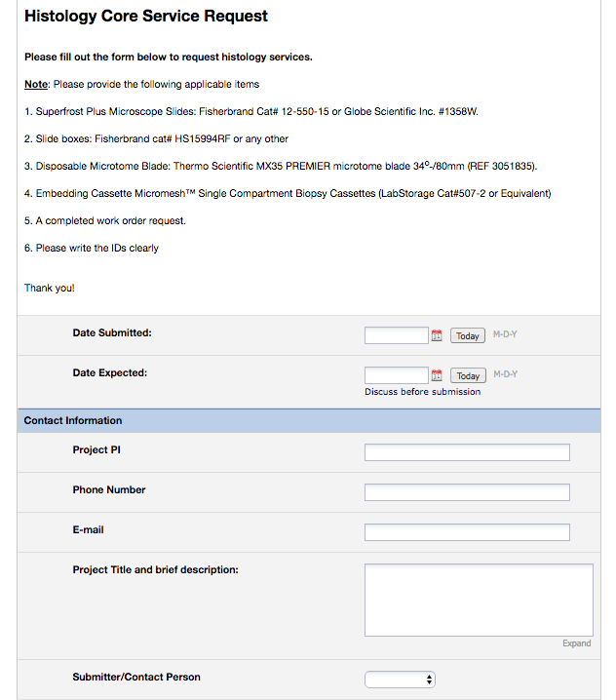This screenshot has width=616, height=700.
Task: Click the Contact Information section header
Action: click(73, 421)
